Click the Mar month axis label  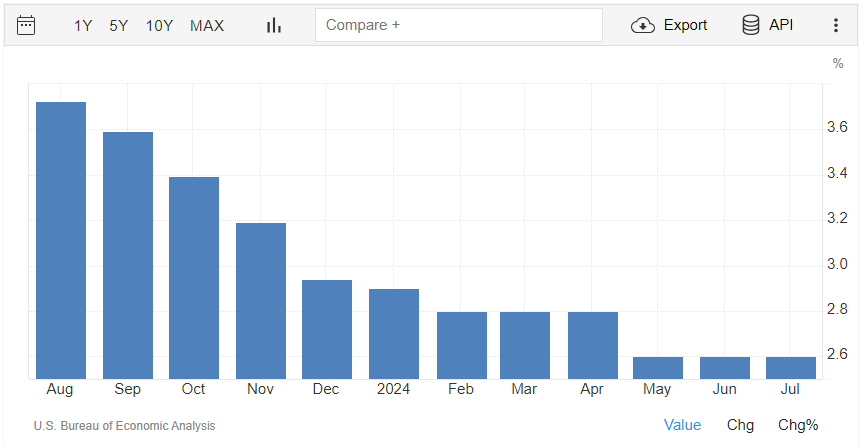[x=524, y=389]
